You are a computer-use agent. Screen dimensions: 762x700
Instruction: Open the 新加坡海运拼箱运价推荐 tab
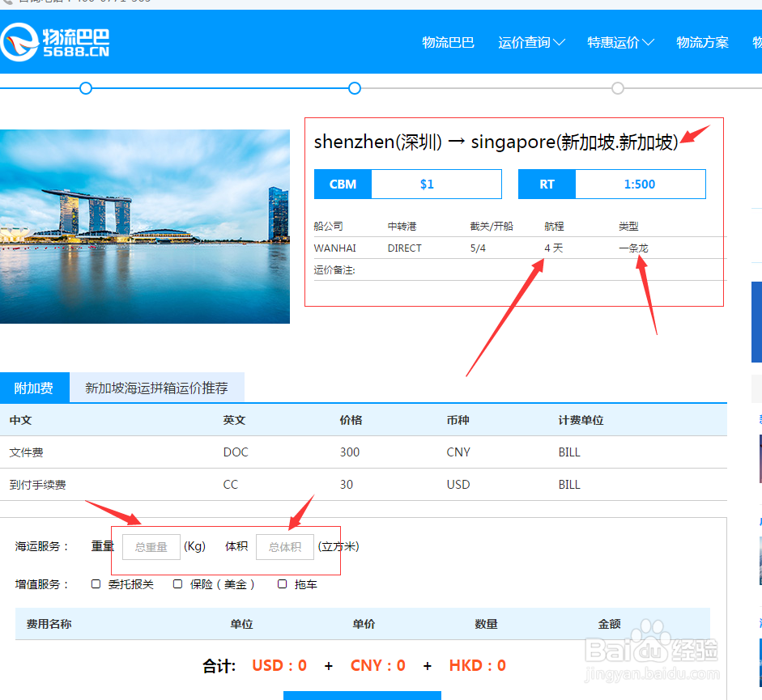[x=157, y=388]
